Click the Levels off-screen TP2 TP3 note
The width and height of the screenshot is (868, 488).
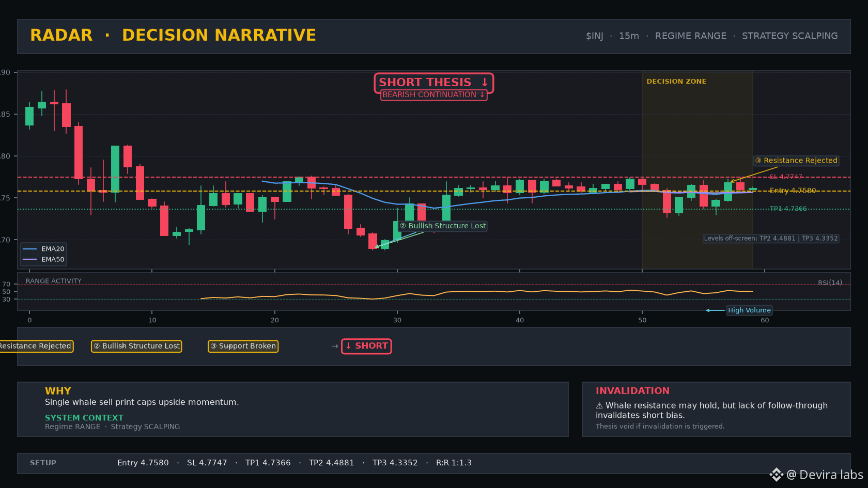[x=771, y=239]
